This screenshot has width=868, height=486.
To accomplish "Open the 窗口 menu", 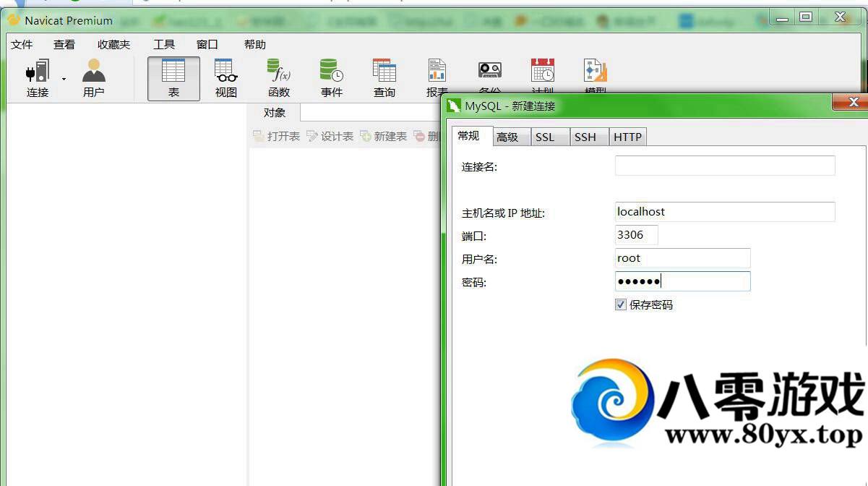I will tap(207, 44).
